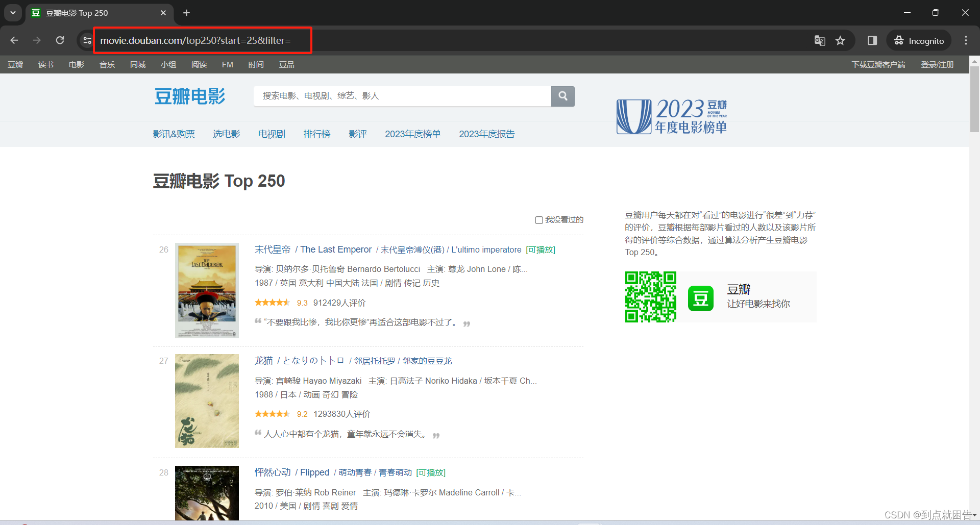Go back with the browser back arrow
Screen dimensions: 980x525
(14, 40)
